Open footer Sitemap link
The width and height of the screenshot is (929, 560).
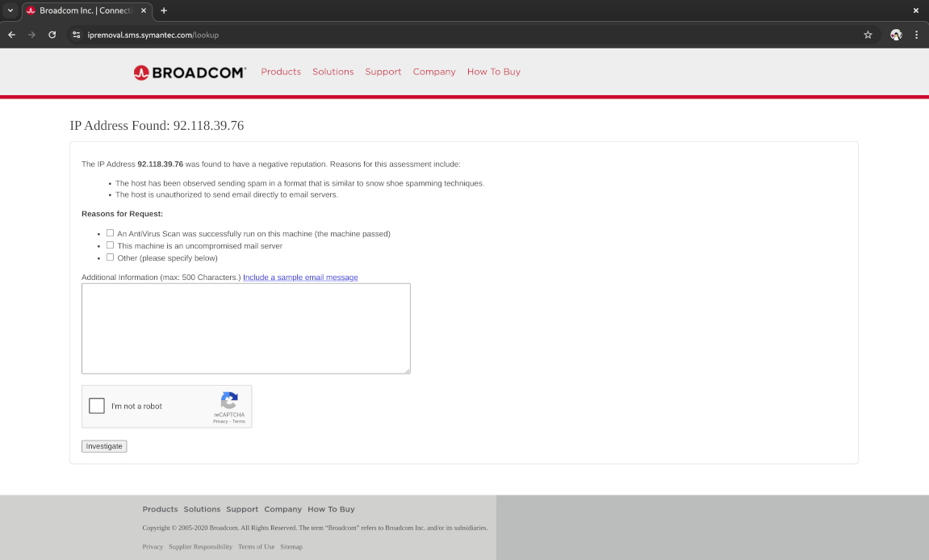pos(291,546)
